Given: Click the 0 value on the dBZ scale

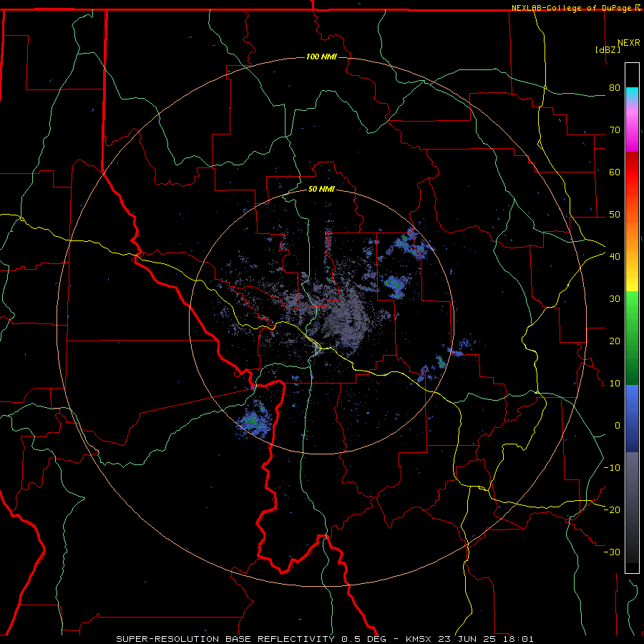Looking at the screenshot, I should point(618,426).
